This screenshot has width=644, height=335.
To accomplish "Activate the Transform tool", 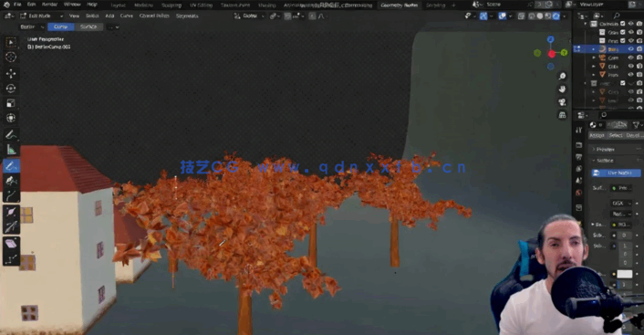I will coord(11,118).
